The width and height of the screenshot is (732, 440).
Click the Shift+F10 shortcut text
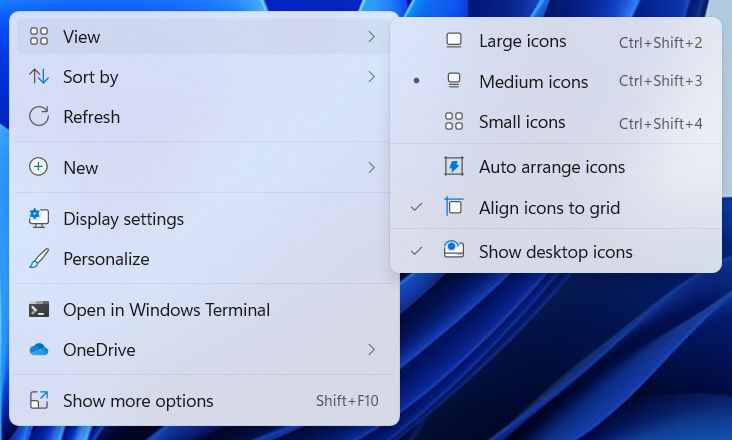[347, 401]
